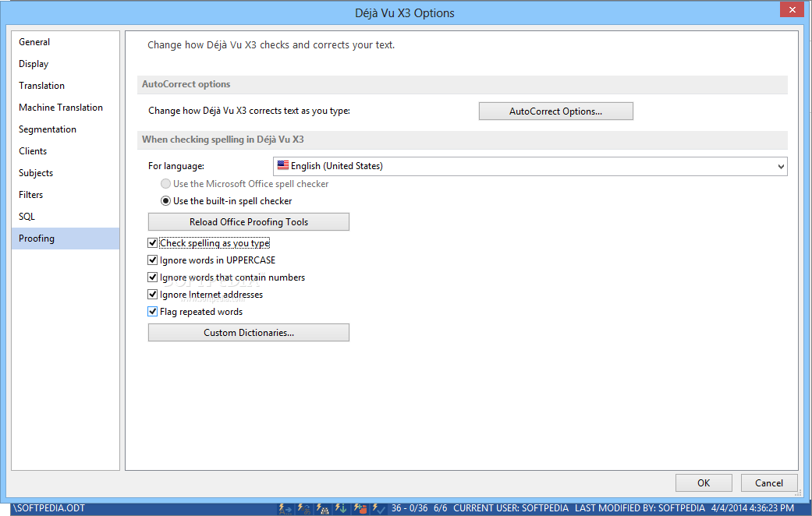Viewport: 812px width, 516px height.
Task: Toggle the AutoSearch binoculars status icon
Action: coord(323,509)
